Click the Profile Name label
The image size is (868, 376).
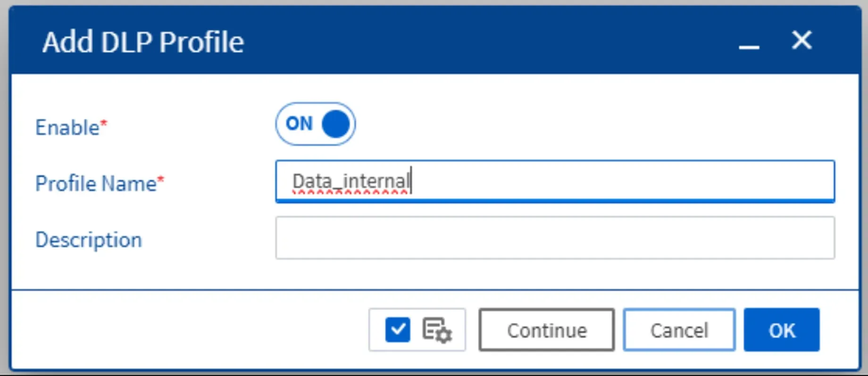[x=96, y=184]
